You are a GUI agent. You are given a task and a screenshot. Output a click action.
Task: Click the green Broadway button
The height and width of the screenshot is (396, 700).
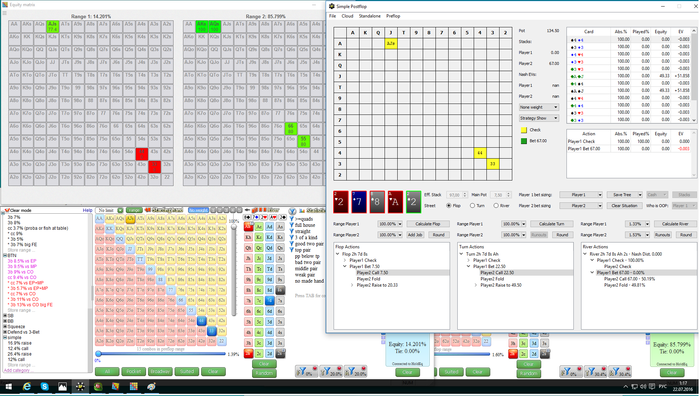pos(160,371)
